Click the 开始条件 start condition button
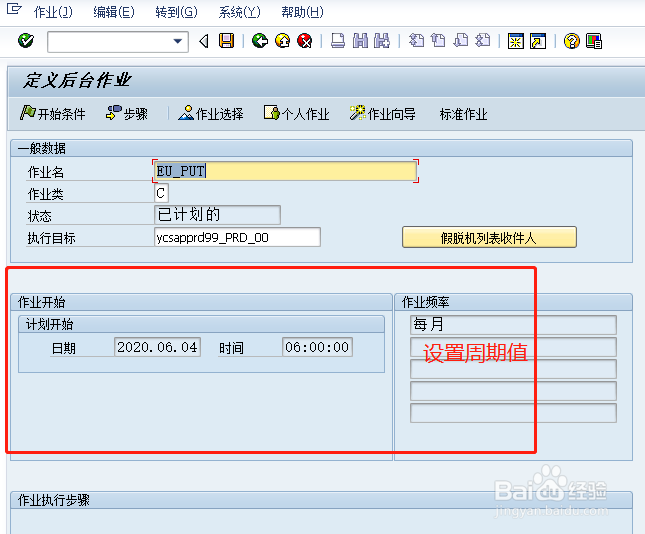Image resolution: width=645 pixels, height=534 pixels. coord(53,114)
